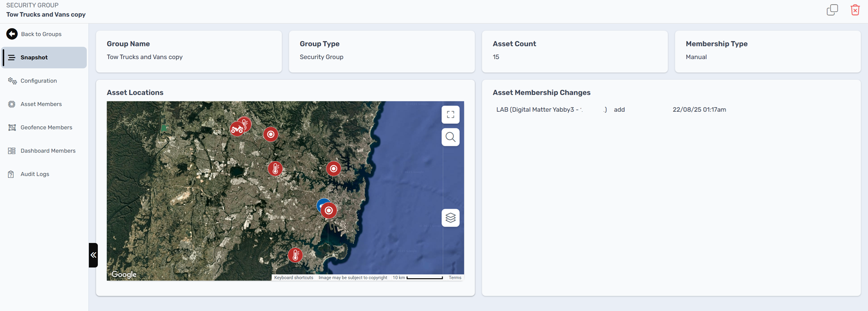Screen dimensions: 868x311
Task: Click the Asset Count value 15
Action: click(496, 57)
